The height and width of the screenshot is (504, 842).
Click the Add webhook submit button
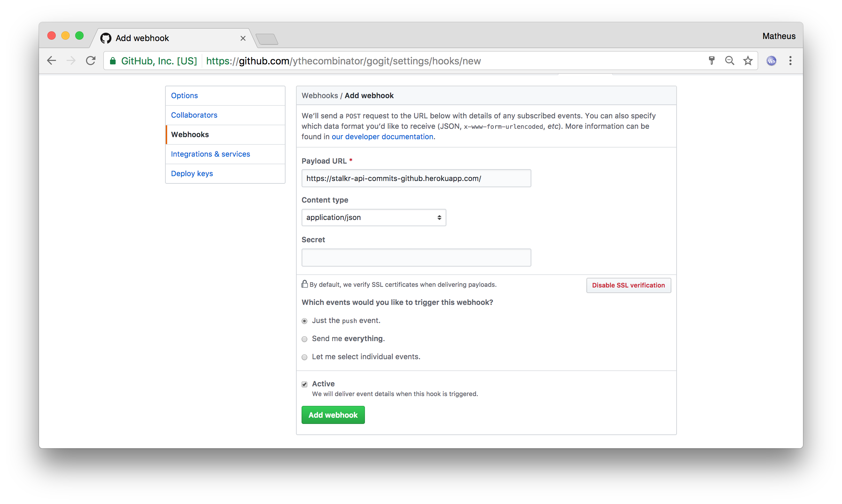pos(333,415)
